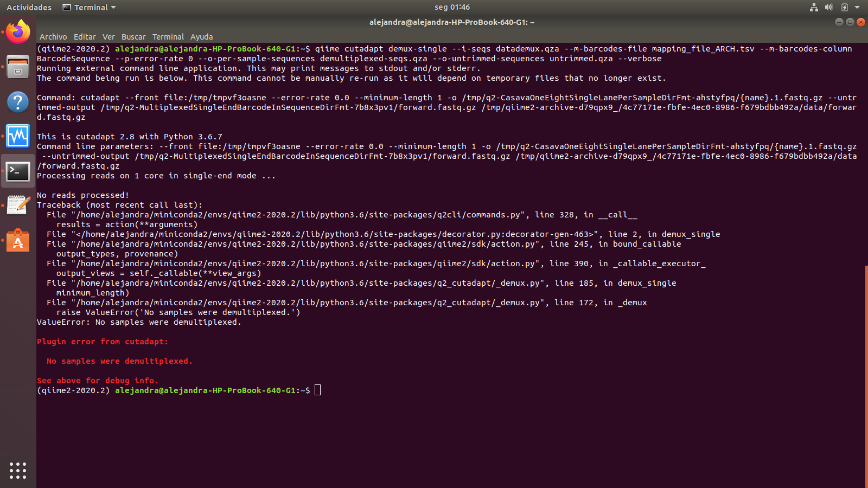868x488 pixels.
Task: Click the battery status icon
Action: pyautogui.click(x=844, y=8)
